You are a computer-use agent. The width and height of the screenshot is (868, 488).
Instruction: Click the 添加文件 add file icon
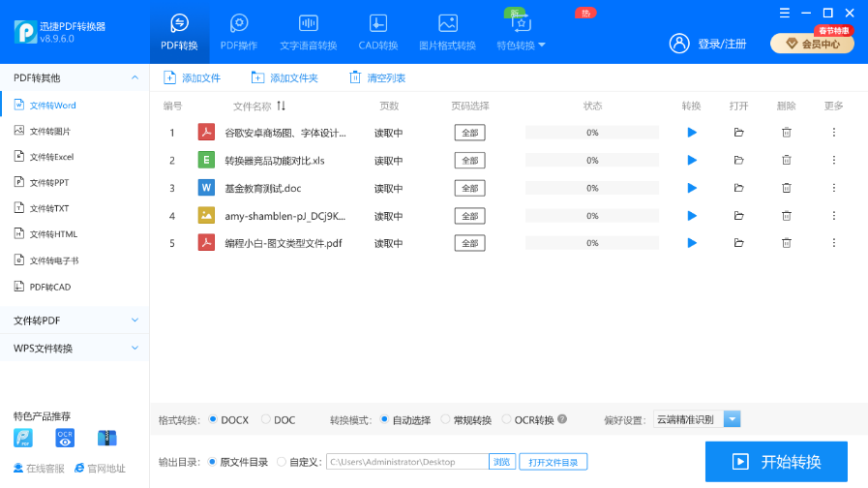(170, 77)
